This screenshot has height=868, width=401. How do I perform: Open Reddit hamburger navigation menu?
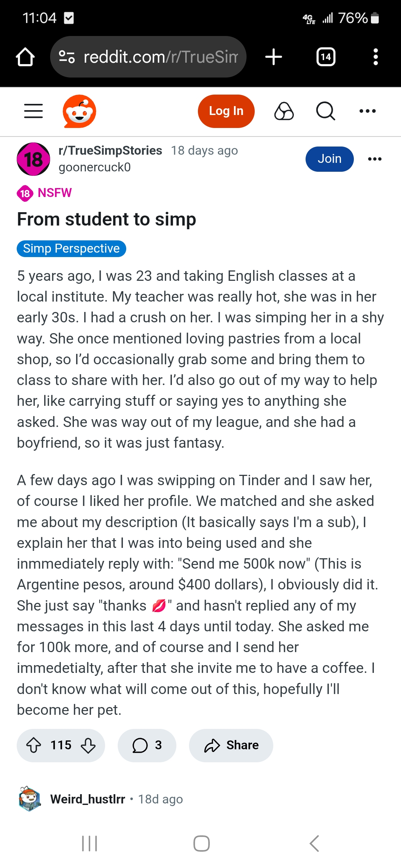point(33,111)
